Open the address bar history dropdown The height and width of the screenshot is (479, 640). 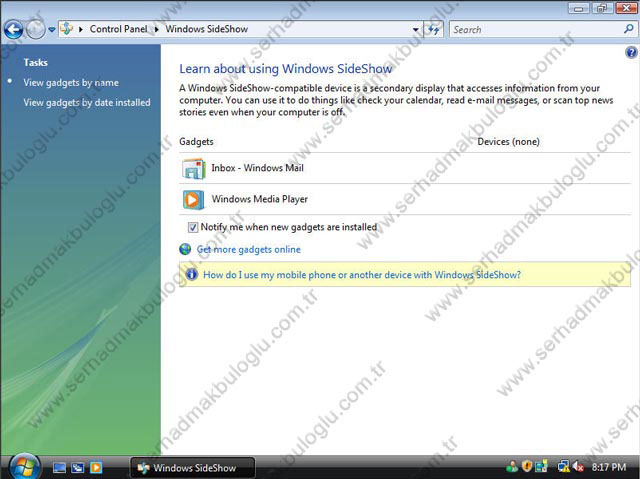416,29
